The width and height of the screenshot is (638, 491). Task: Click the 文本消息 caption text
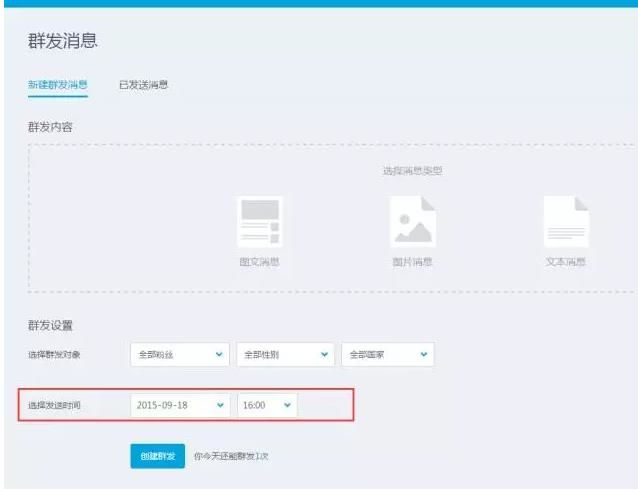[x=565, y=262]
